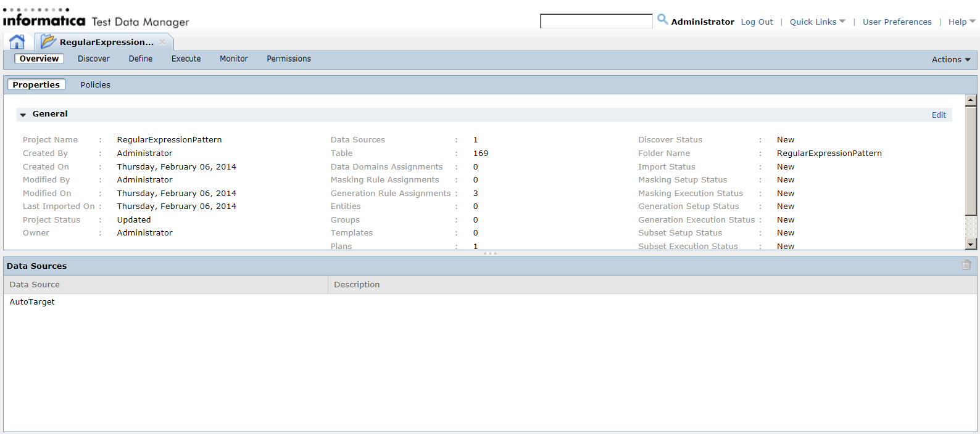Switch to the Overview tab
Screen dimensions: 980x434
39,59
